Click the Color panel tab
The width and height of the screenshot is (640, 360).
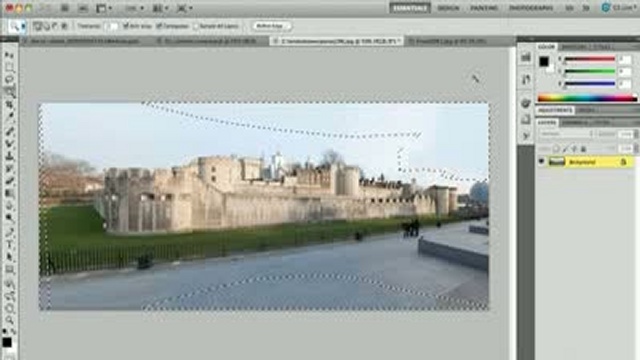(547, 47)
